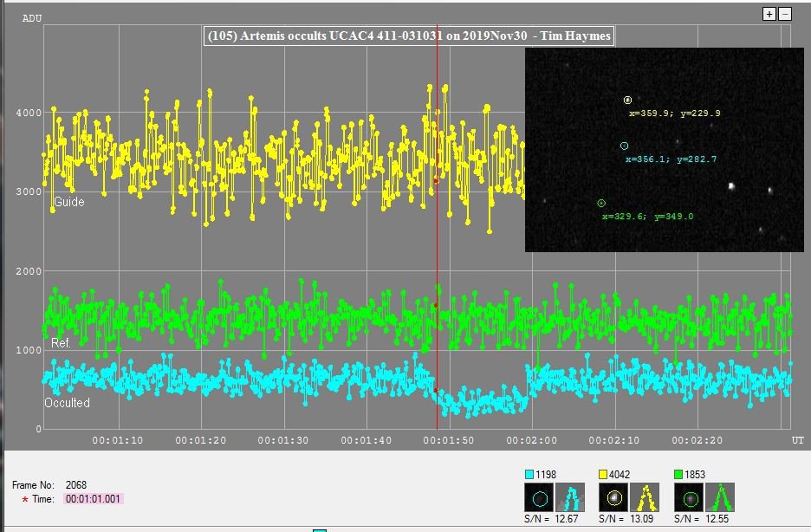Select the yellow aperture star image thumbnail

coord(613,497)
